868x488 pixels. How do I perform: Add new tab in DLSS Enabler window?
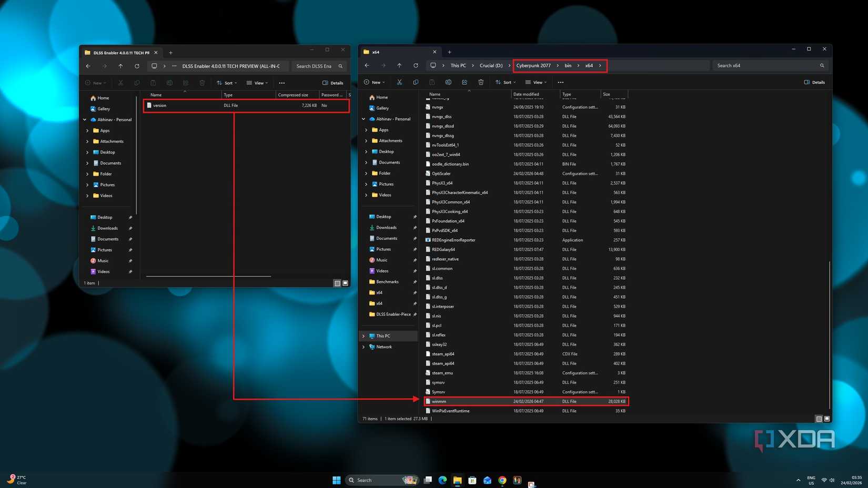click(170, 53)
